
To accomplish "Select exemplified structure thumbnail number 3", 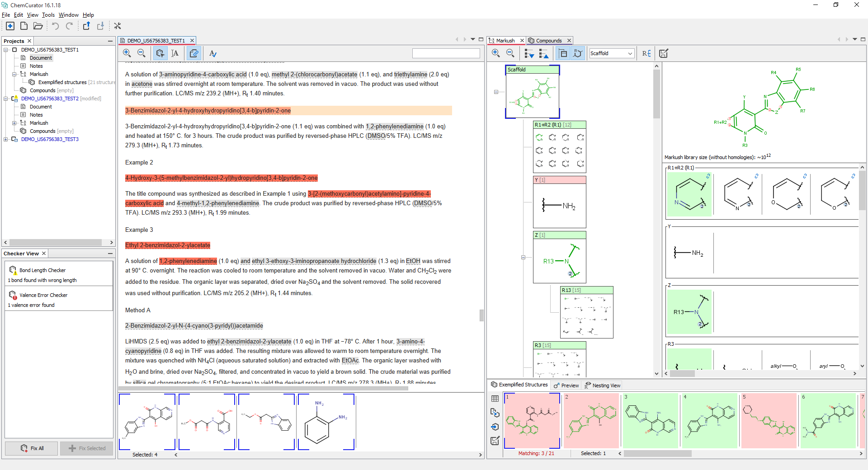I will [x=650, y=421].
